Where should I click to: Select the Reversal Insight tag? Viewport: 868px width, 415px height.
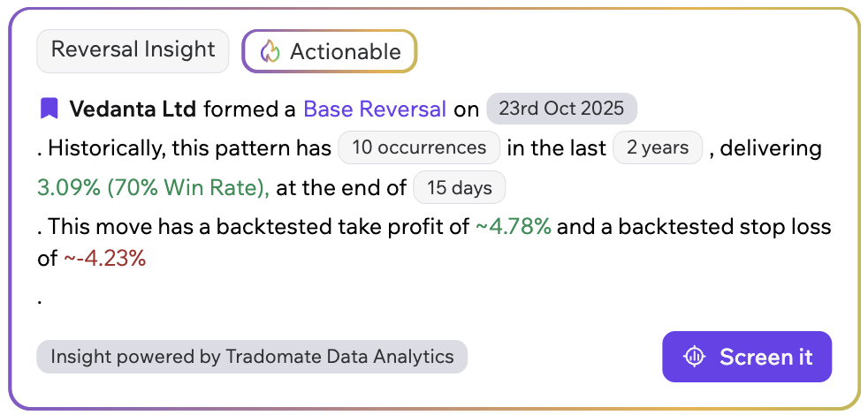click(x=133, y=50)
